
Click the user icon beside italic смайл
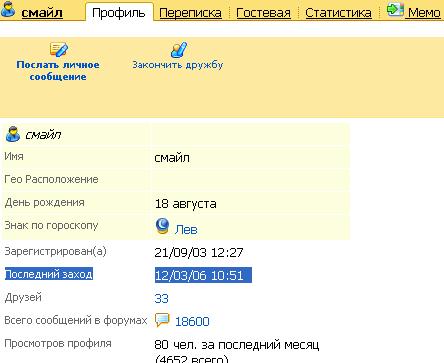coord(13,134)
